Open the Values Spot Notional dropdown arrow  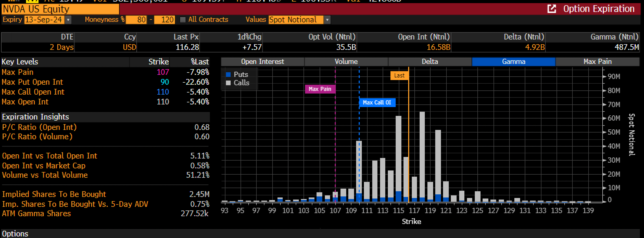click(x=327, y=20)
